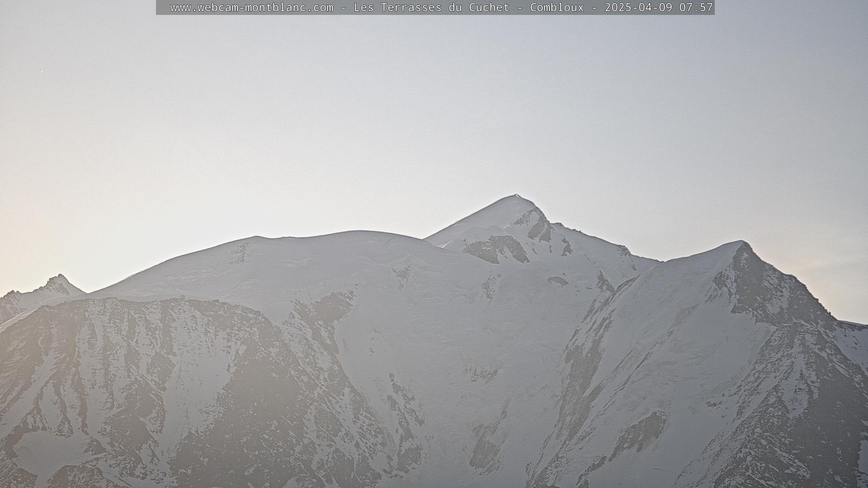Image resolution: width=868 pixels, height=488 pixels.
Task: Click the www.webcam-montblanc.com caption text
Action: [x=252, y=7]
